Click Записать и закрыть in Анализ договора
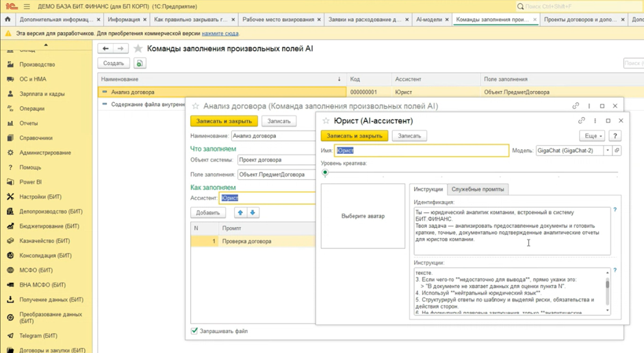644x353 pixels. tap(224, 121)
